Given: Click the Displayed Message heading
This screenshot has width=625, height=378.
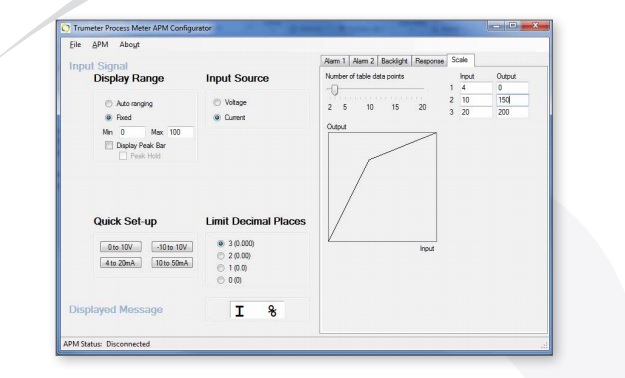Looking at the screenshot, I should point(116,310).
